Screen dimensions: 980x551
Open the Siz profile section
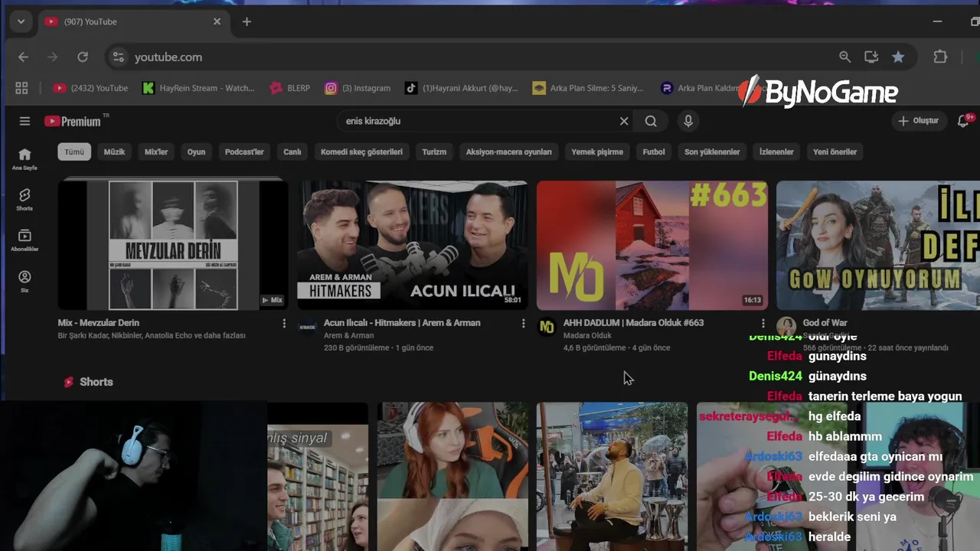pos(24,281)
